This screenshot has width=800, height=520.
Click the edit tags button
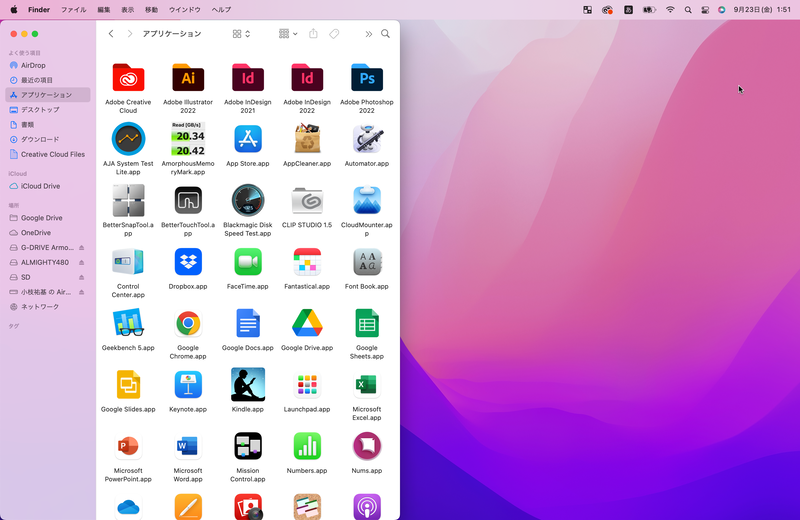[x=334, y=34]
